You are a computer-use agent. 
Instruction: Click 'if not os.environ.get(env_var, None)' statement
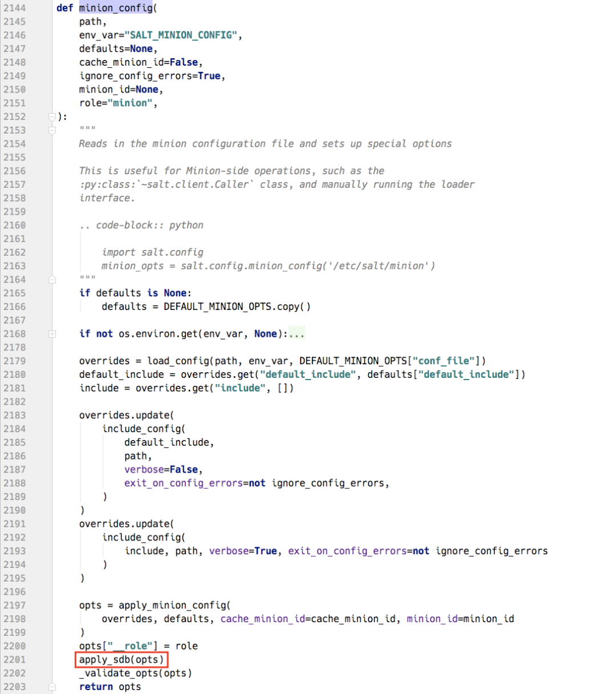184,334
